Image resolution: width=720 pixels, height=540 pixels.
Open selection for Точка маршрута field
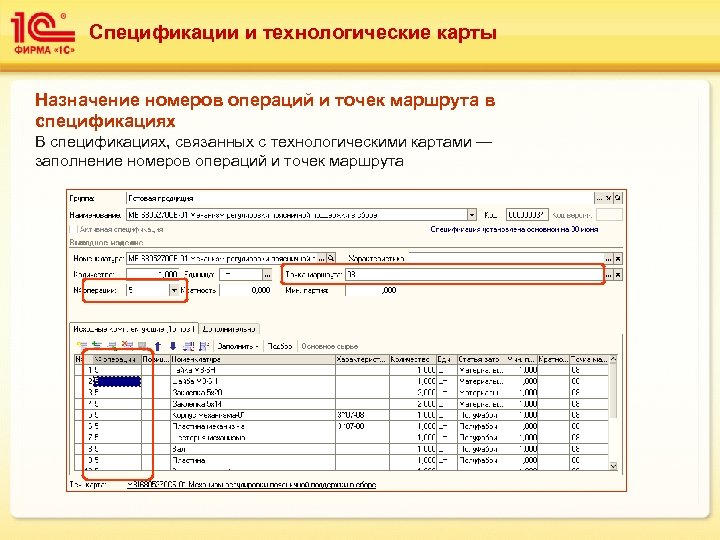608,275
